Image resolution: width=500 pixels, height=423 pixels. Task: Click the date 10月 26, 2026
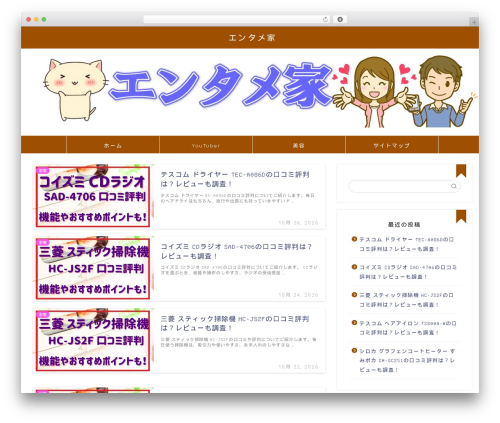click(298, 223)
